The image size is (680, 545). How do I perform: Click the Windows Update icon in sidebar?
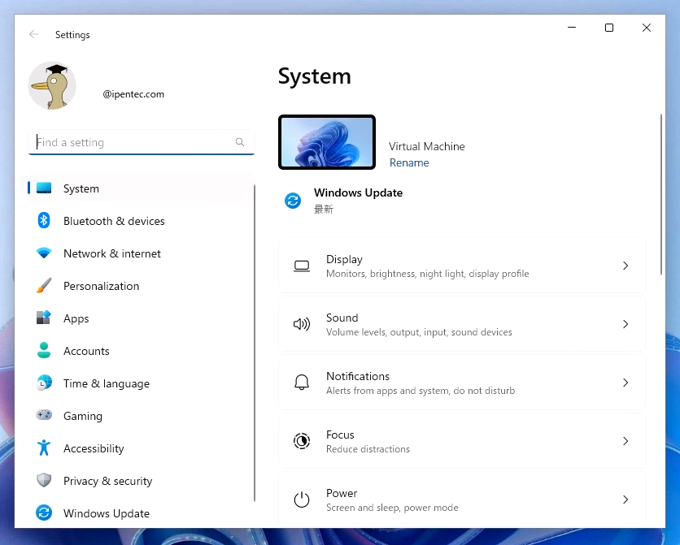tap(44, 513)
